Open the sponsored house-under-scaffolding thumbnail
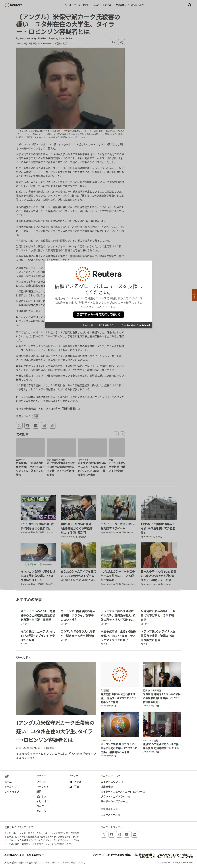The height and width of the screenshot is (868, 197). click(158, 507)
